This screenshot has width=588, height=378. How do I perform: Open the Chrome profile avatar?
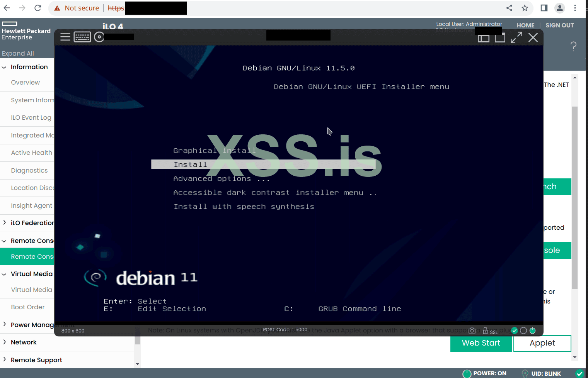pyautogui.click(x=559, y=8)
